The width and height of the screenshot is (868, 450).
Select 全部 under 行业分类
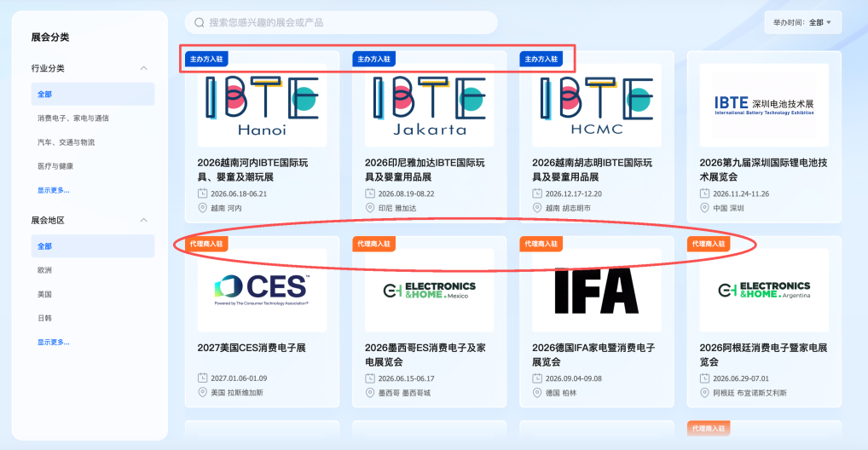point(93,94)
